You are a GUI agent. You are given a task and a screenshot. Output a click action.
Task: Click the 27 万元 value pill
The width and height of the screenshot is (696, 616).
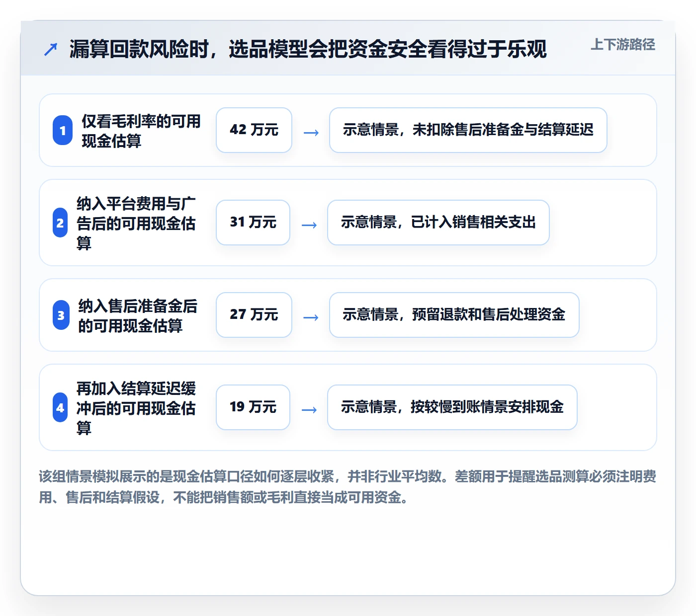click(x=254, y=315)
